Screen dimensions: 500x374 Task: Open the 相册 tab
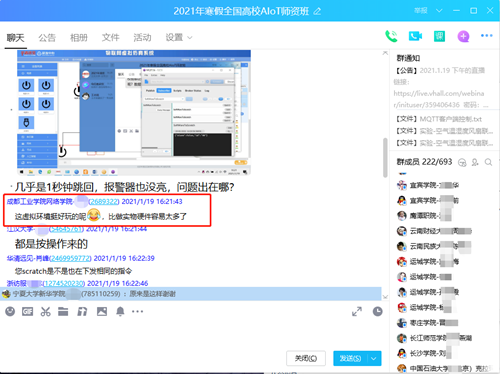coord(79,38)
